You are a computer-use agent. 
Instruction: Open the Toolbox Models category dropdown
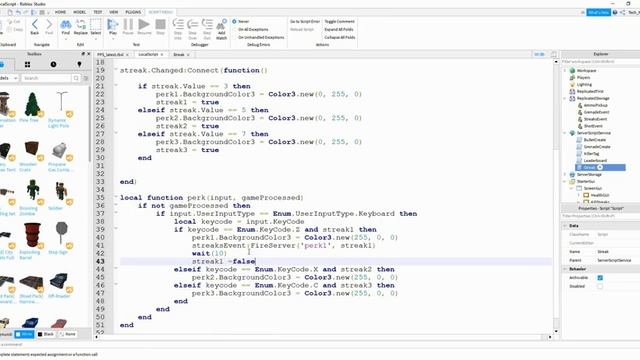(9, 78)
